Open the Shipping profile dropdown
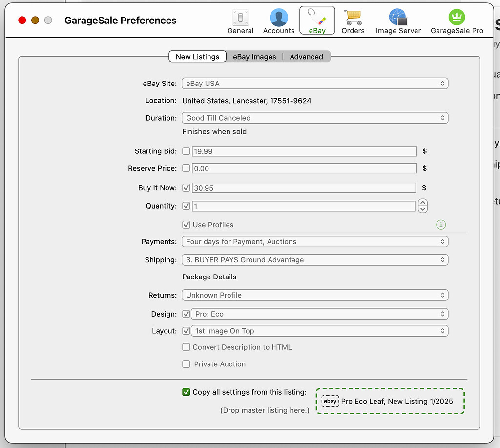 (x=314, y=260)
